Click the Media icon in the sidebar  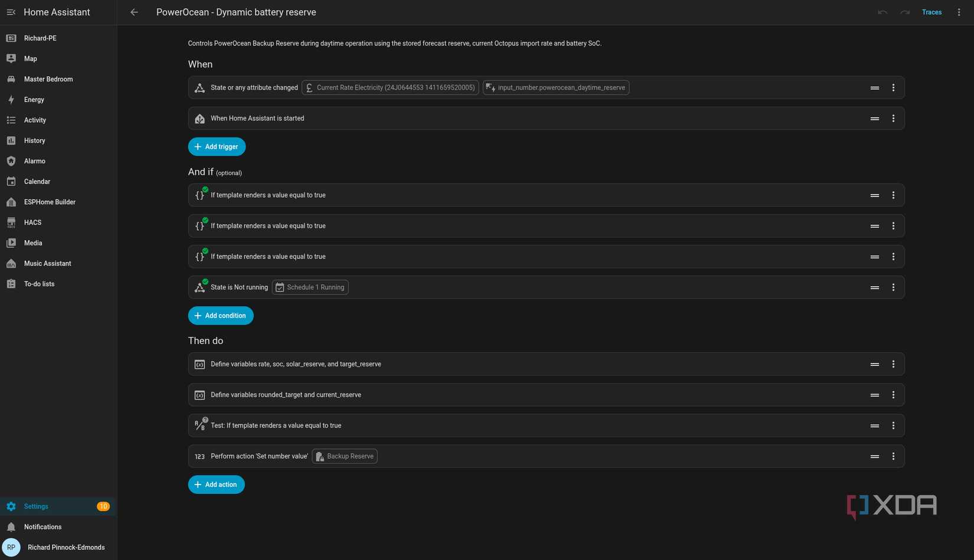[x=11, y=243]
